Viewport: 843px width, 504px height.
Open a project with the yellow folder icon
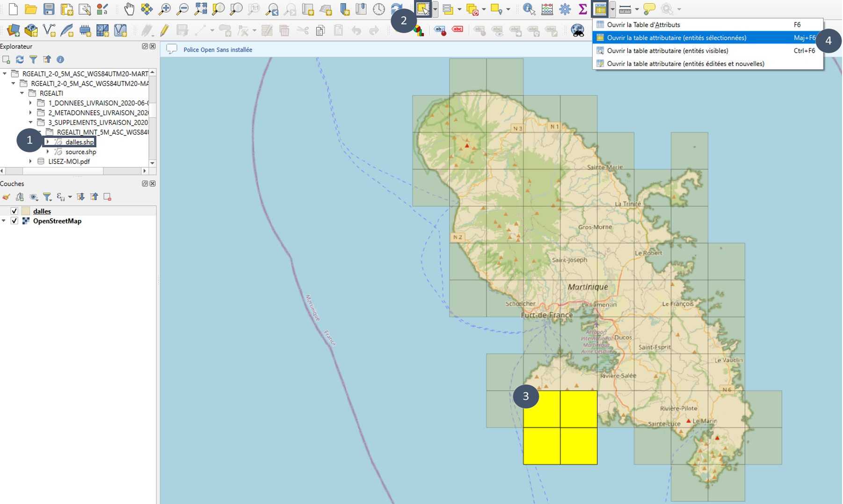[x=31, y=9]
